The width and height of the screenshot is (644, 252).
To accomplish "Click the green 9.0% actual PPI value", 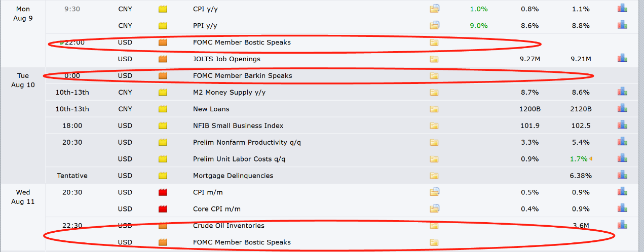I will tap(479, 26).
